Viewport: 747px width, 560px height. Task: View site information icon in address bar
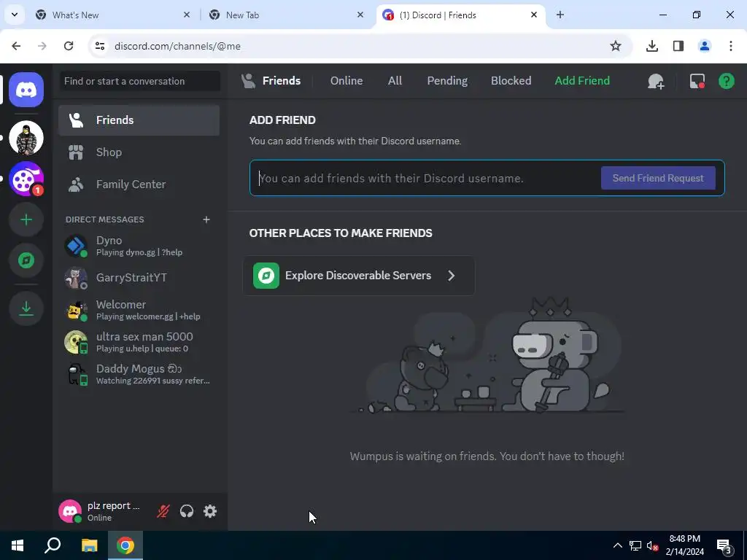99,46
